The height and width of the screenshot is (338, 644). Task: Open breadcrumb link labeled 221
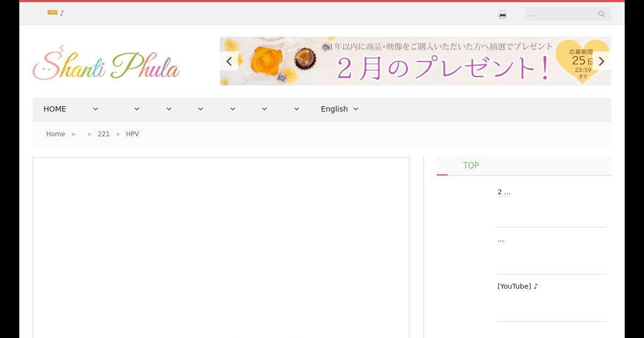coord(104,134)
